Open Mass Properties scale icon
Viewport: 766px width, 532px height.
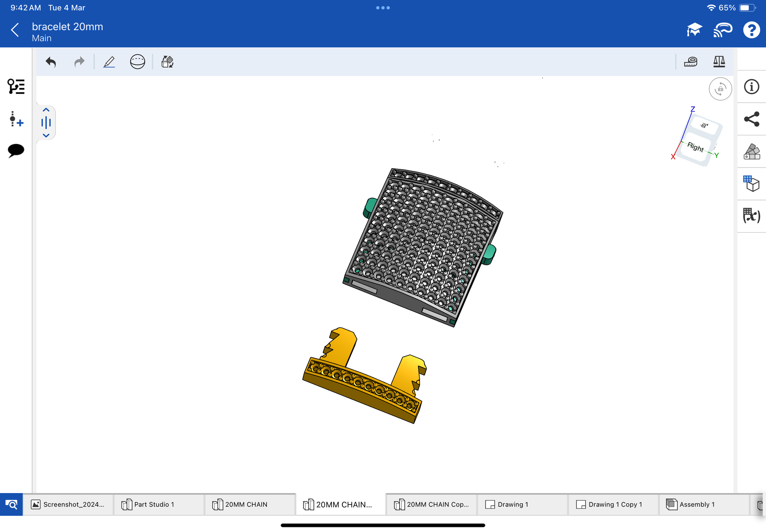tap(719, 62)
